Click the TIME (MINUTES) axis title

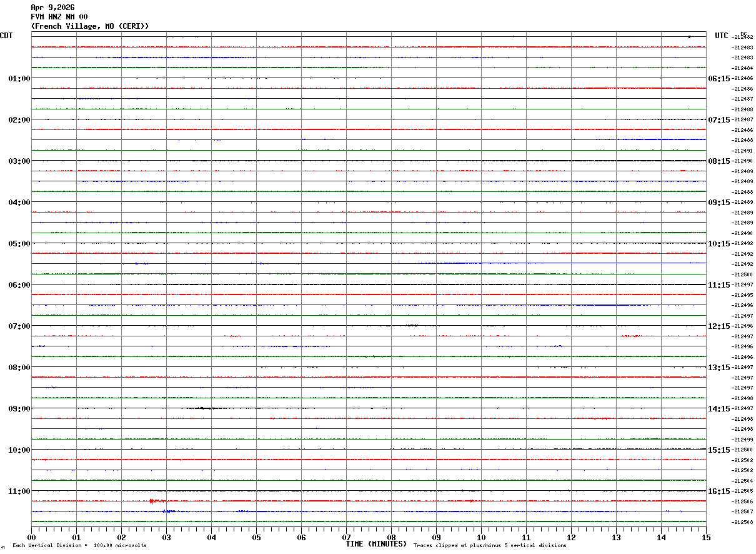376,544
